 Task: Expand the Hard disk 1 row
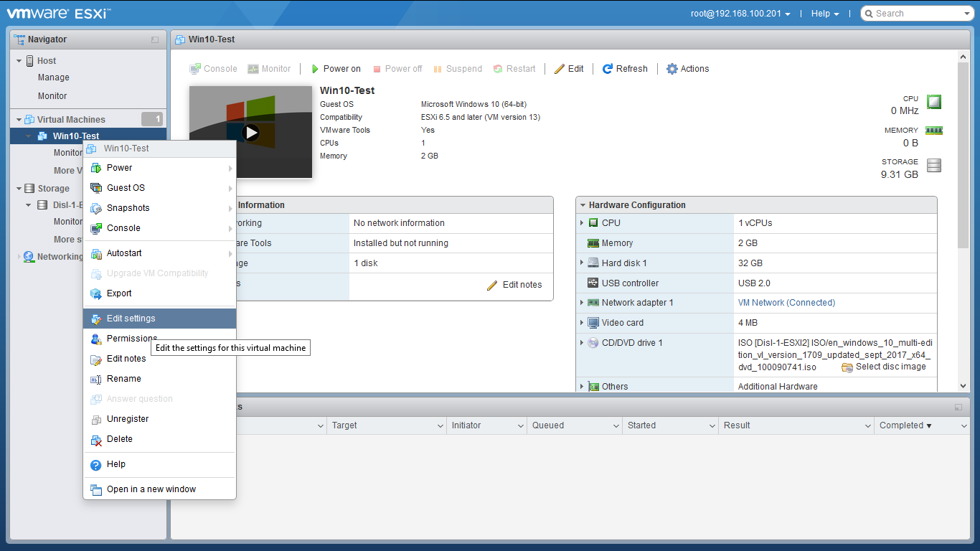coord(582,263)
